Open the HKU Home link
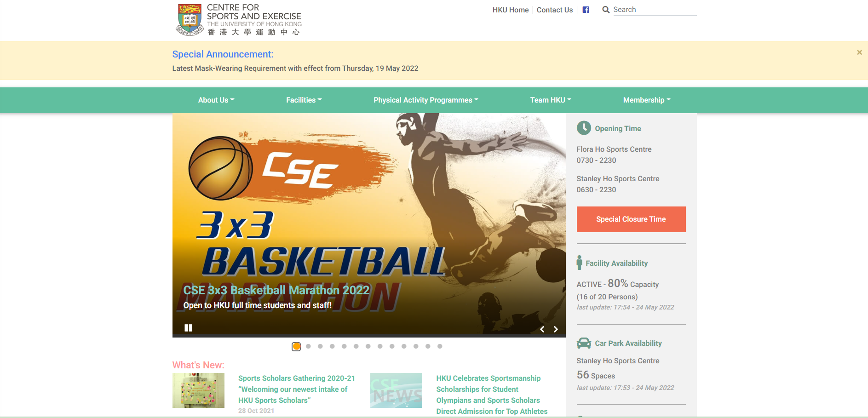 (x=511, y=10)
